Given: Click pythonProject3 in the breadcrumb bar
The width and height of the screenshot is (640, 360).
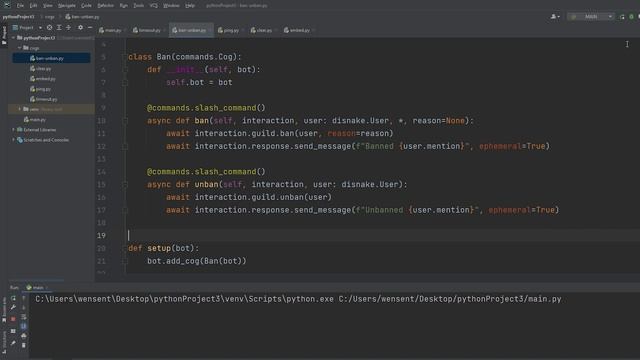Looking at the screenshot, I should [18, 17].
